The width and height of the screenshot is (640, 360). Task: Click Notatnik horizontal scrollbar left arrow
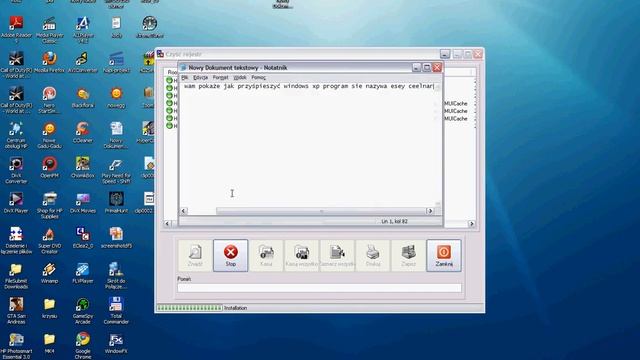coord(184,211)
